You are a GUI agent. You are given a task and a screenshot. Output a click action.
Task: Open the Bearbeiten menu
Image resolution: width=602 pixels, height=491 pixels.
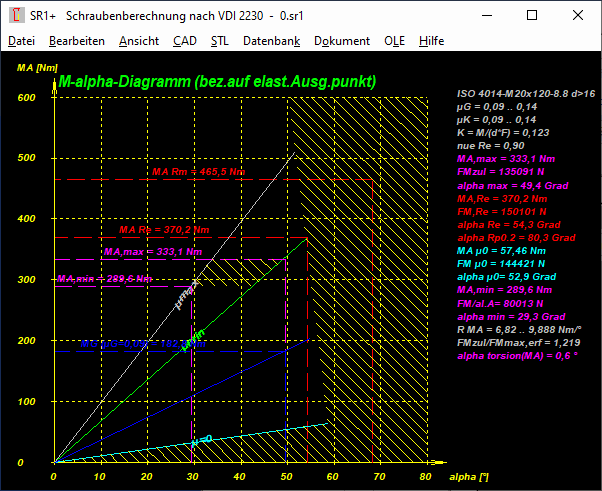[76, 41]
